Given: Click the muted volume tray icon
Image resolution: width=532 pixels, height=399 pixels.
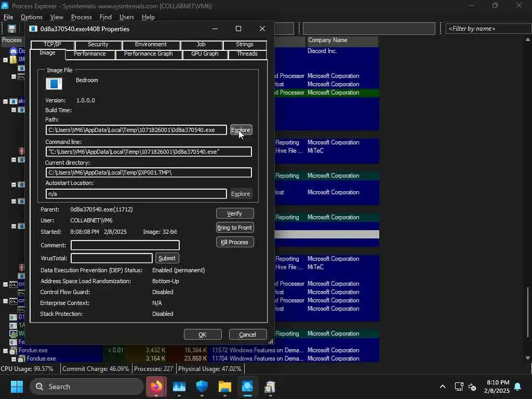Looking at the screenshot, I should 472,387.
